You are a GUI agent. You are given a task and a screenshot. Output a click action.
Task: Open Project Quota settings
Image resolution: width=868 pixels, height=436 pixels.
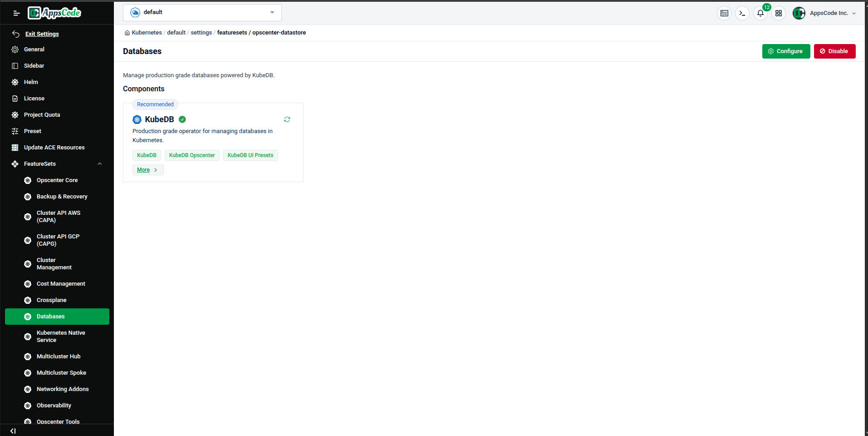(42, 114)
